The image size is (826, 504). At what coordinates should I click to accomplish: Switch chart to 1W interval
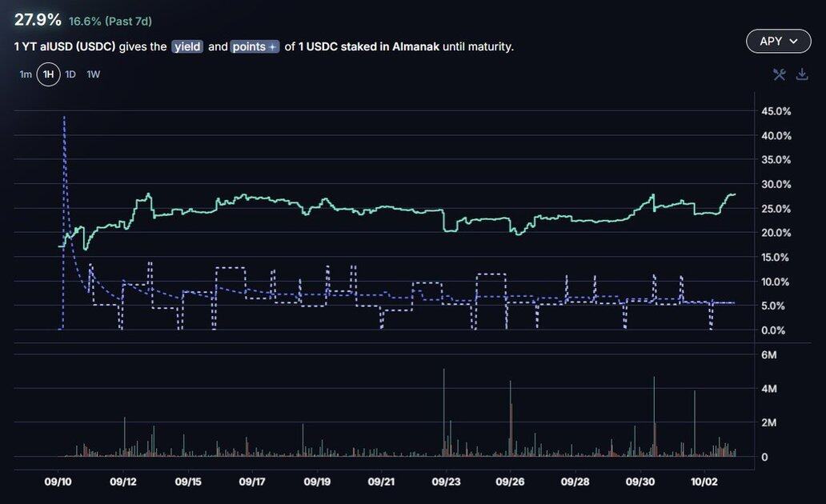coord(94,74)
